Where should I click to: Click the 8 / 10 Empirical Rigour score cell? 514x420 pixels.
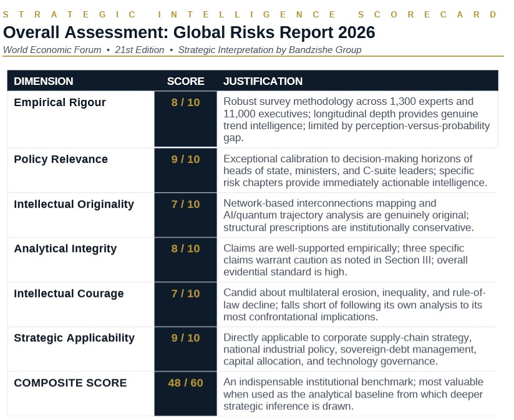point(185,102)
